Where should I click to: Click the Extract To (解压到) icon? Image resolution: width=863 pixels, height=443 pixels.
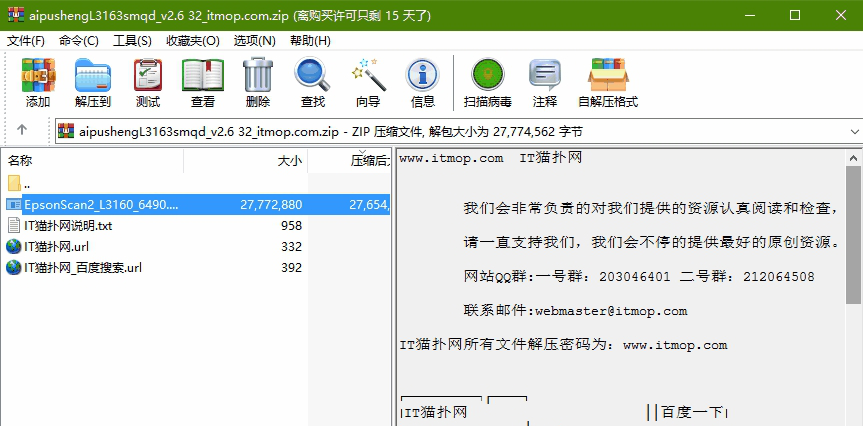coord(93,76)
